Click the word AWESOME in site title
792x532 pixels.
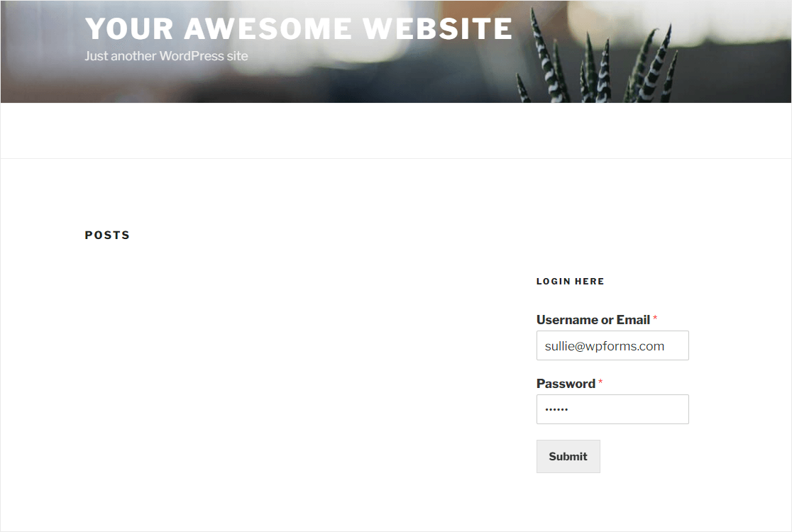(x=268, y=28)
